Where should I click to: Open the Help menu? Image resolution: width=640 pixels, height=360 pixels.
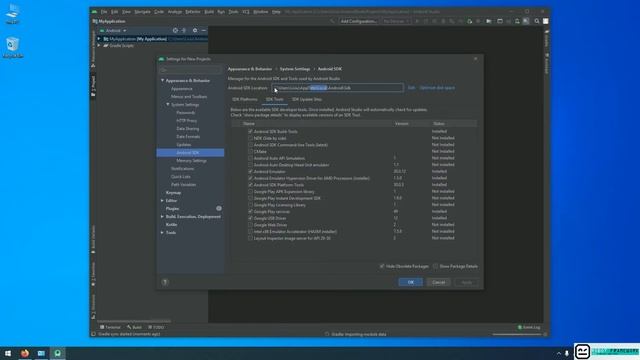coord(276,12)
